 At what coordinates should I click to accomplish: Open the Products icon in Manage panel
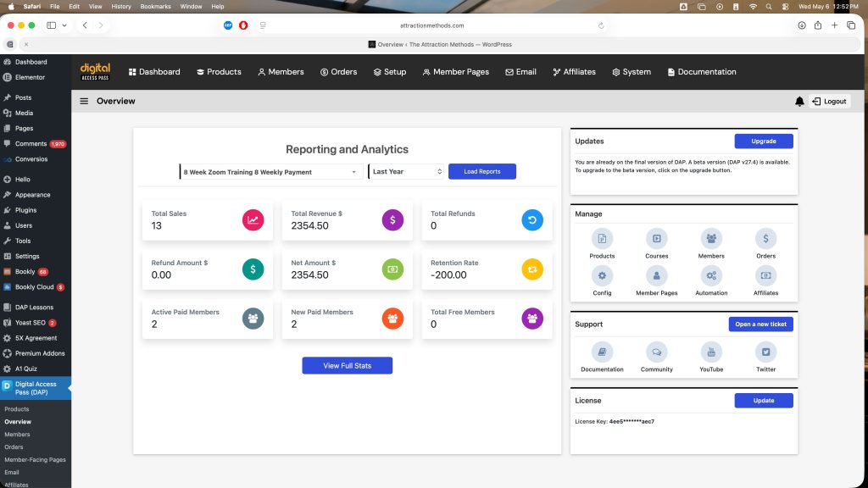tap(602, 238)
